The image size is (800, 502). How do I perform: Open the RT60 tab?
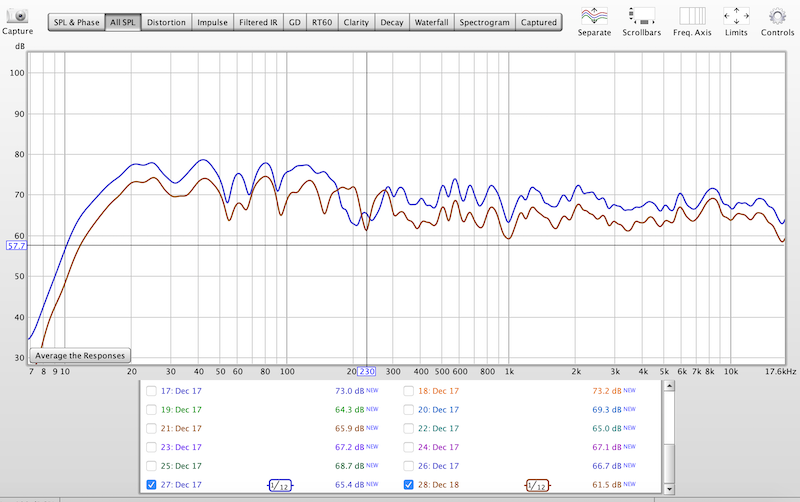tap(322, 22)
